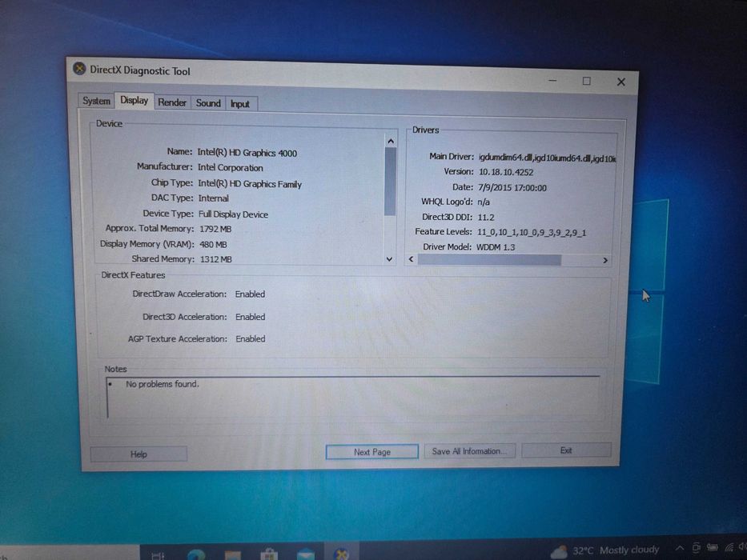The height and width of the screenshot is (560, 747).
Task: Click 'Intel(R) HD Graphics Family' chip type
Action: (250, 184)
